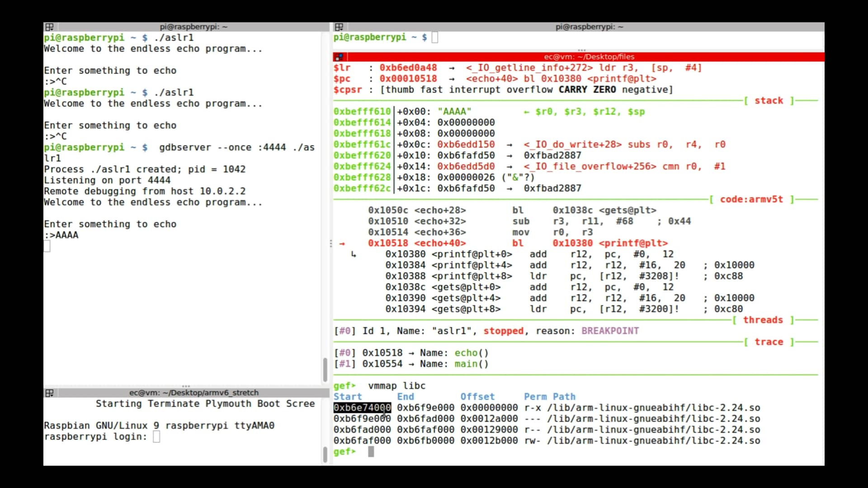
Task: Click cursor below the AAAA echo input
Action: [x=47, y=246]
